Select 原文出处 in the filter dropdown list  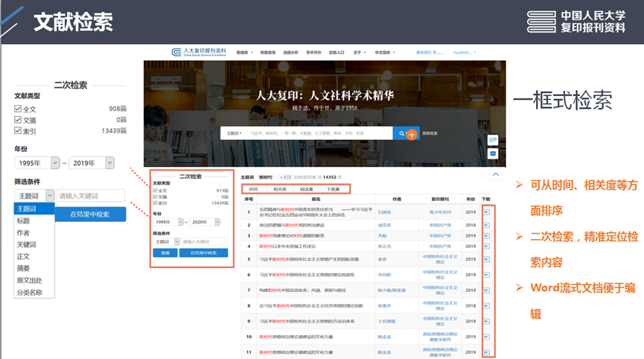click(34, 280)
